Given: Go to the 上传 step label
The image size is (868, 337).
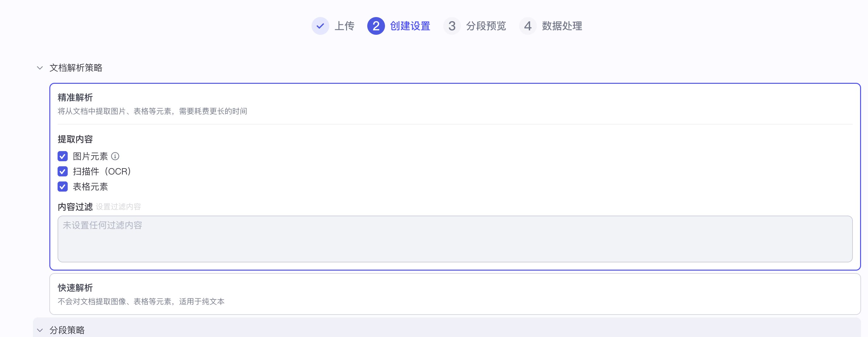Looking at the screenshot, I should pyautogui.click(x=344, y=26).
